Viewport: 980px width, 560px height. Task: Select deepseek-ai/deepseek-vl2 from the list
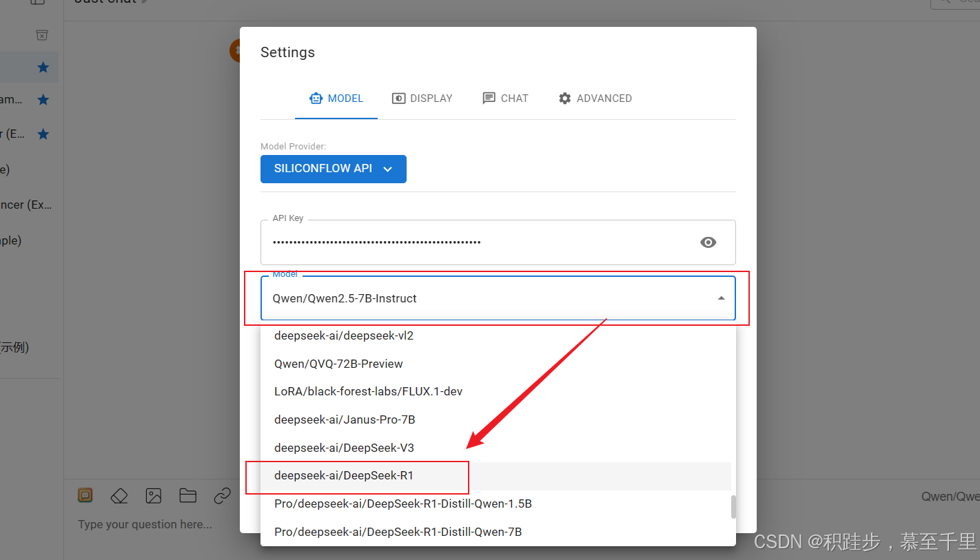point(496,335)
